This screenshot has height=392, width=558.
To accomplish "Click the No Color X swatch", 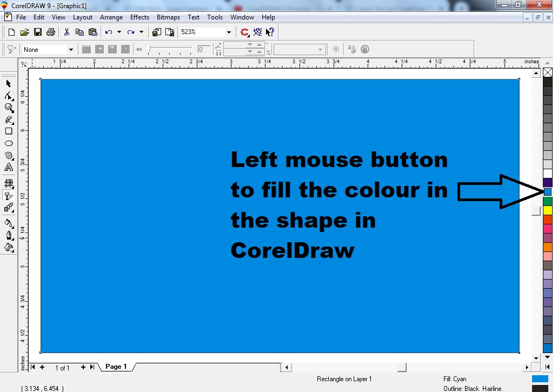I will pos(548,72).
